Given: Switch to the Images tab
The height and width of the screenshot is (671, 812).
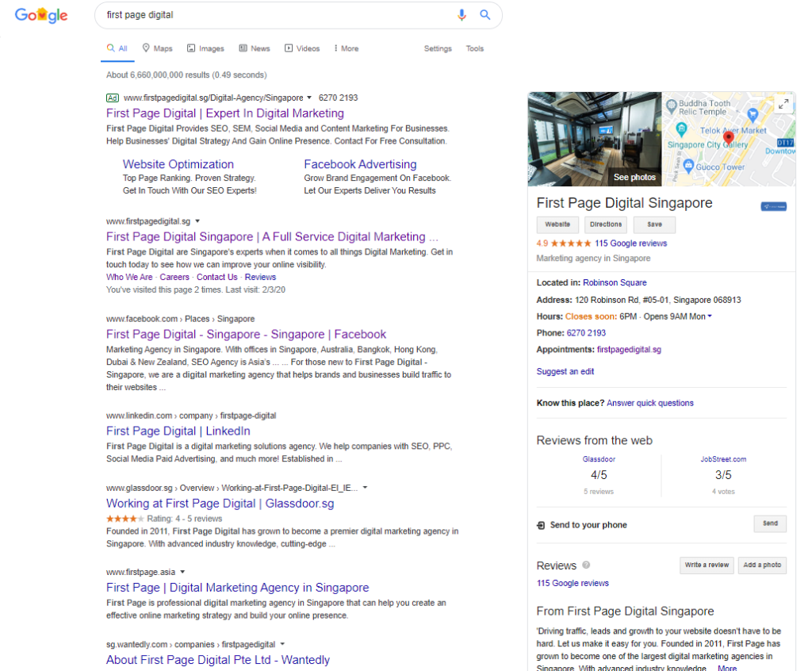Looking at the screenshot, I should [205, 48].
